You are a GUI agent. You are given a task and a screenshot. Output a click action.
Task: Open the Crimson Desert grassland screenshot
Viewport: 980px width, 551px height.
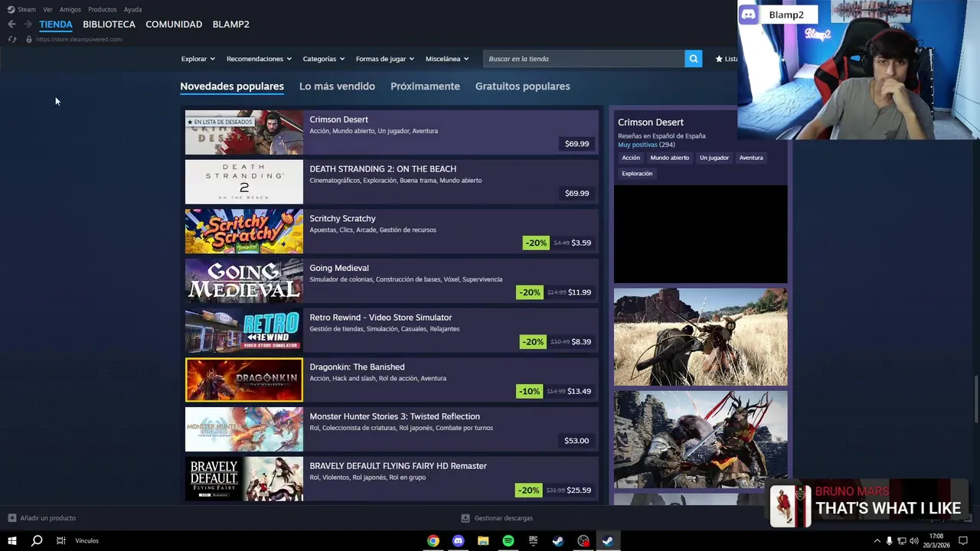pos(701,337)
